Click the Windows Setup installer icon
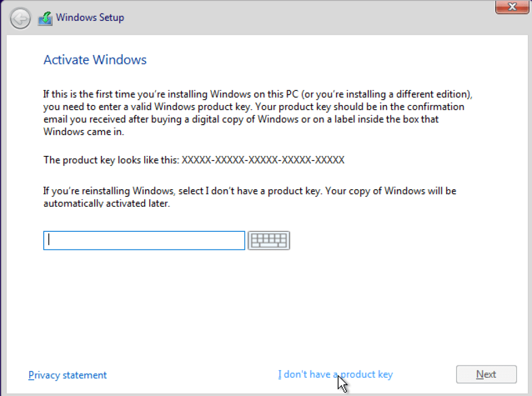Image resolution: width=532 pixels, height=396 pixels. pos(45,19)
